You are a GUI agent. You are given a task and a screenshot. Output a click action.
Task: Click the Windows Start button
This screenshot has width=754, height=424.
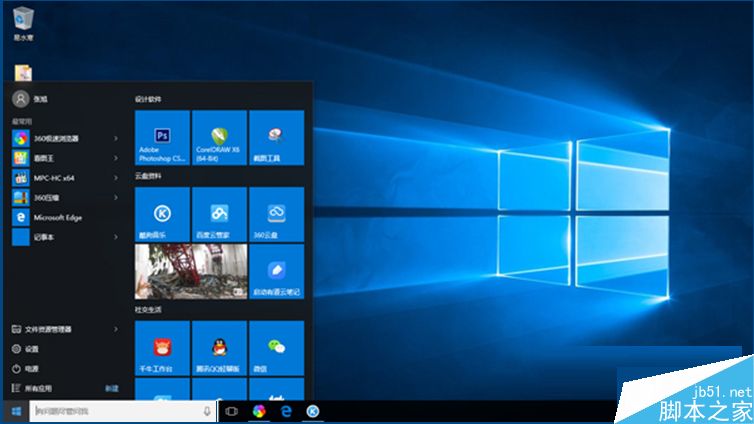coord(15,411)
